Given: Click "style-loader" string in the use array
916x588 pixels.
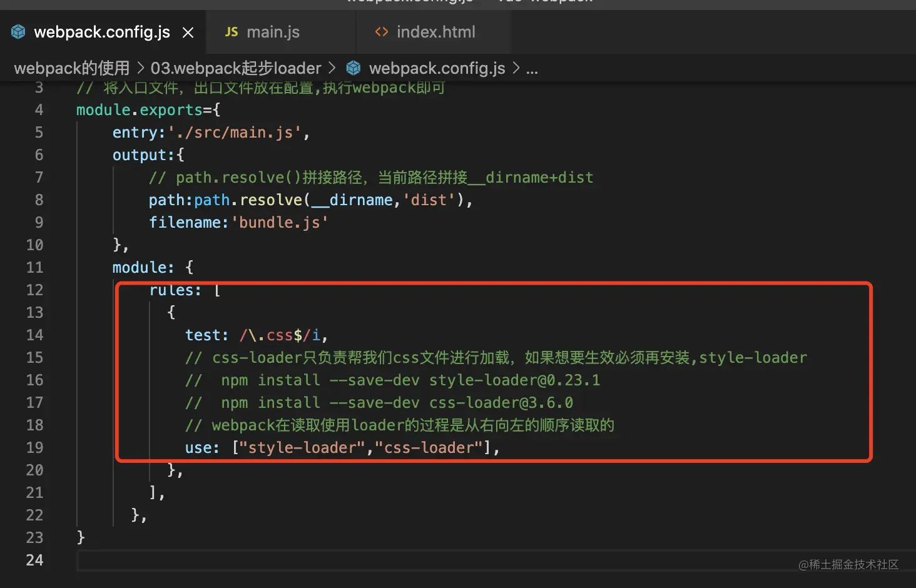Looking at the screenshot, I should (302, 448).
